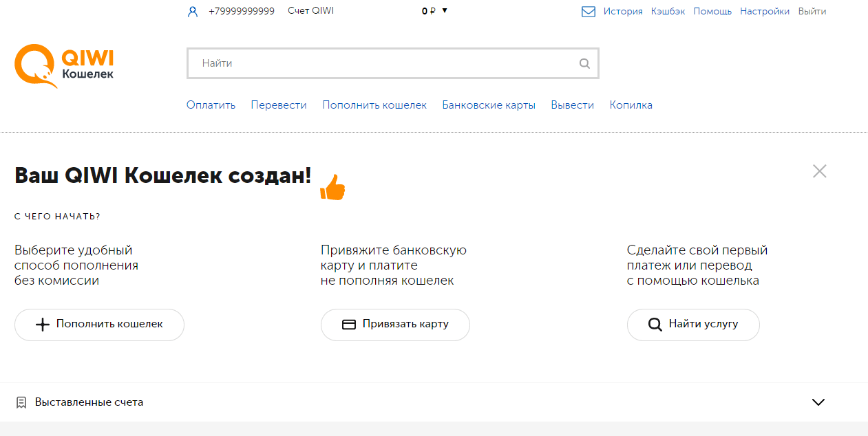The height and width of the screenshot is (436, 868).
Task: Open the Настройки link
Action: tap(765, 12)
